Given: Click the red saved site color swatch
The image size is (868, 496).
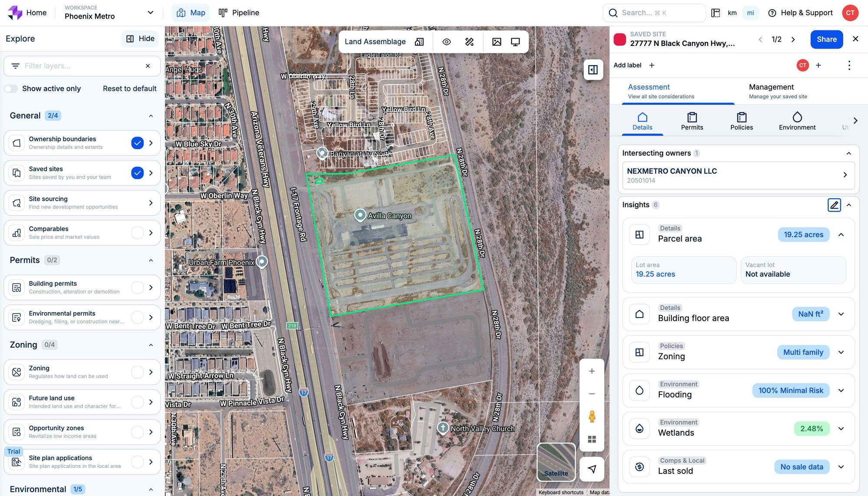Looking at the screenshot, I should (x=619, y=39).
